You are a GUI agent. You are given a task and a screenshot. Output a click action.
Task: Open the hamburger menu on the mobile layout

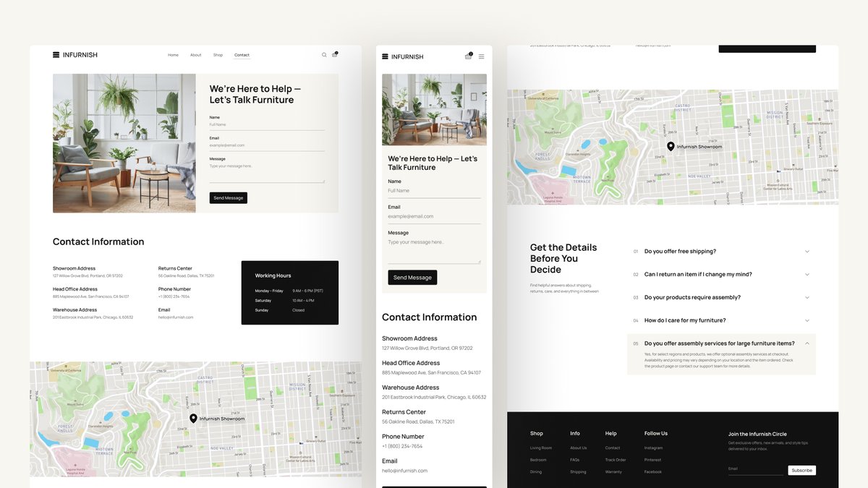[481, 56]
